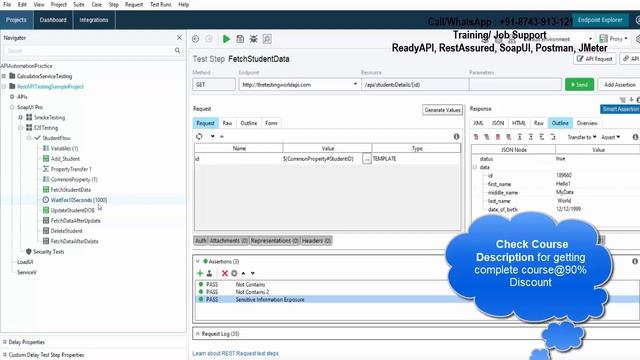Click the Smart Assertion button
640x360 pixels.
click(x=620, y=109)
